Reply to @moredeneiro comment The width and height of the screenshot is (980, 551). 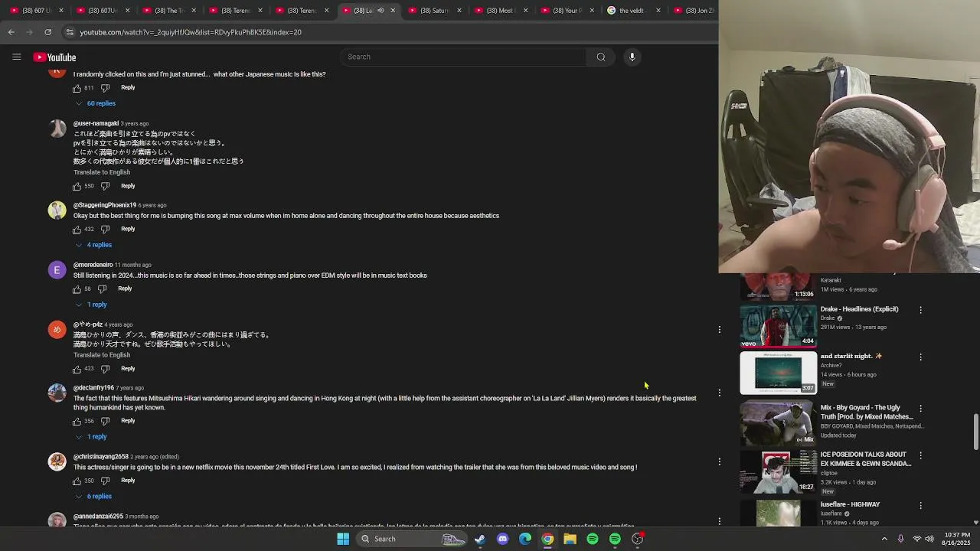click(x=125, y=289)
